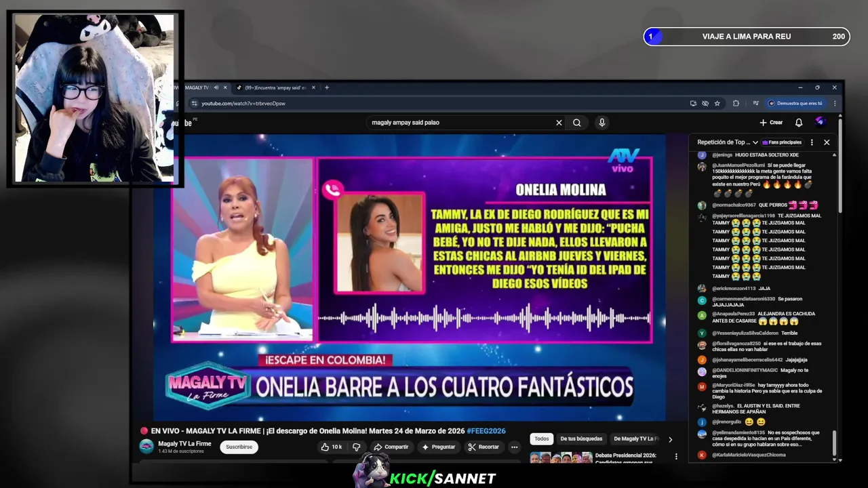868x488 pixels.
Task: Start voice search with the microphone icon
Action: pos(601,123)
